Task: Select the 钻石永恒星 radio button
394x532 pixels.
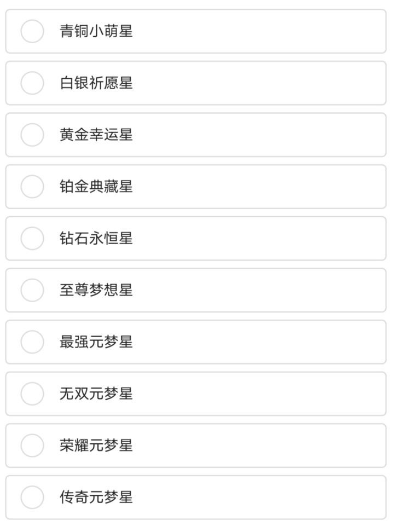Action: pyautogui.click(x=32, y=238)
